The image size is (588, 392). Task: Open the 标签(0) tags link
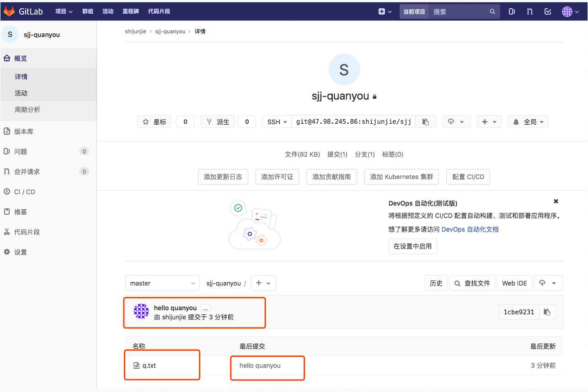(x=393, y=154)
